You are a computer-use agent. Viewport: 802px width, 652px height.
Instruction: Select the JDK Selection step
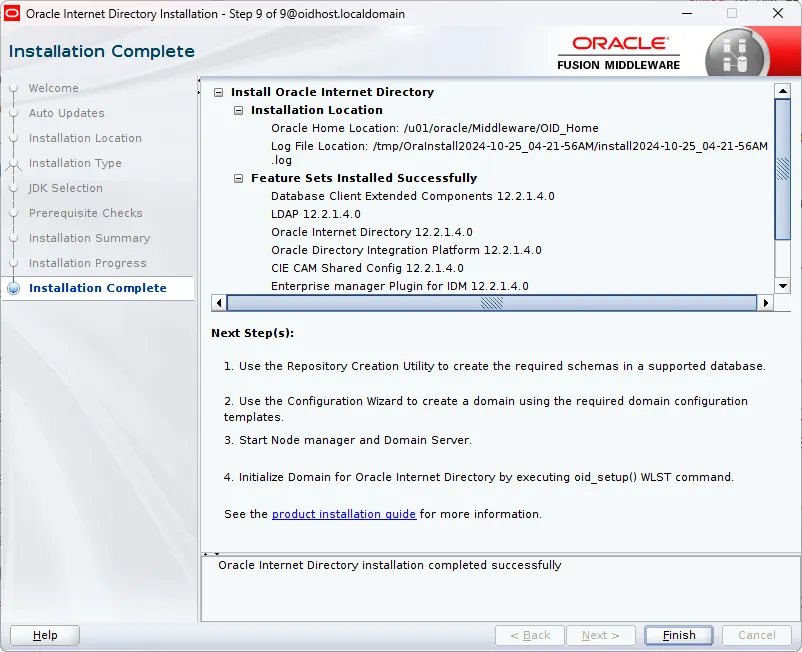tap(65, 188)
